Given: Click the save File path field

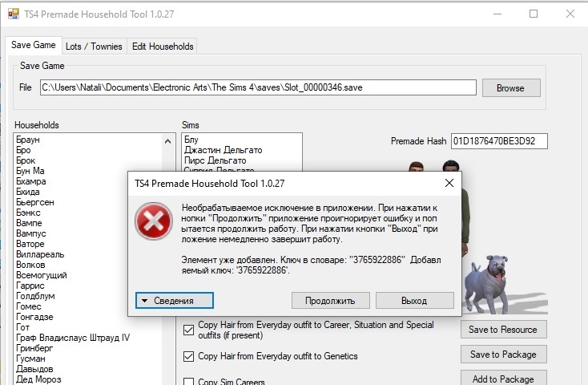Looking at the screenshot, I should (258, 87).
